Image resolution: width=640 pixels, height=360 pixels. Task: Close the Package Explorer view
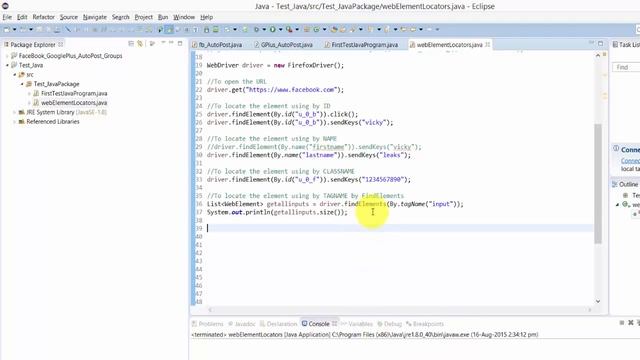[x=61, y=44]
